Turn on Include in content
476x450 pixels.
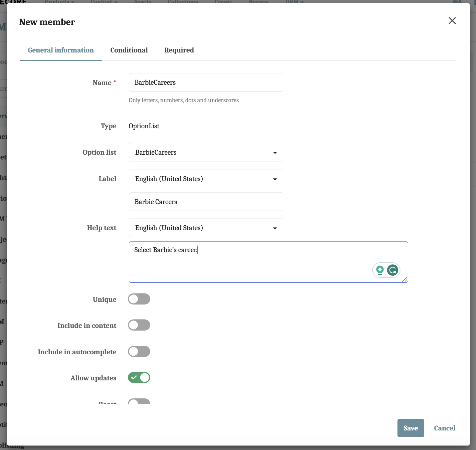point(139,325)
